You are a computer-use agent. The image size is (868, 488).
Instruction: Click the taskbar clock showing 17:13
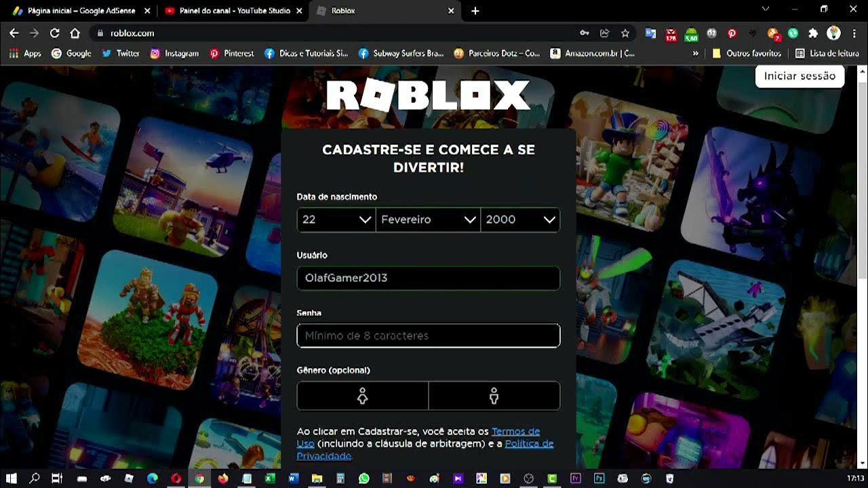856,479
